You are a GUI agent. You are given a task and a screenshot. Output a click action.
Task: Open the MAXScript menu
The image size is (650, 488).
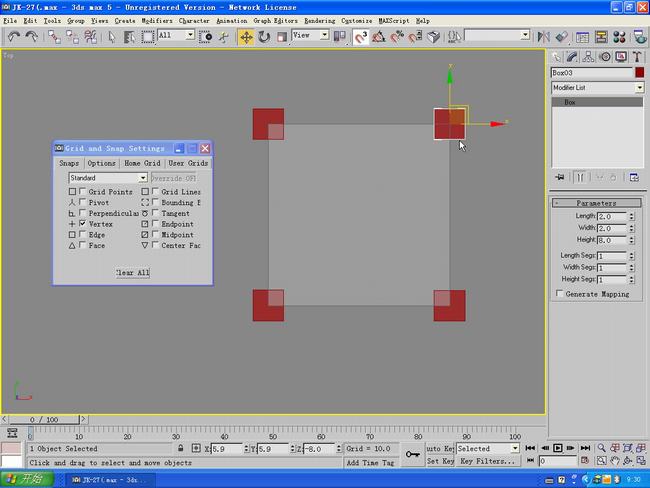394,21
